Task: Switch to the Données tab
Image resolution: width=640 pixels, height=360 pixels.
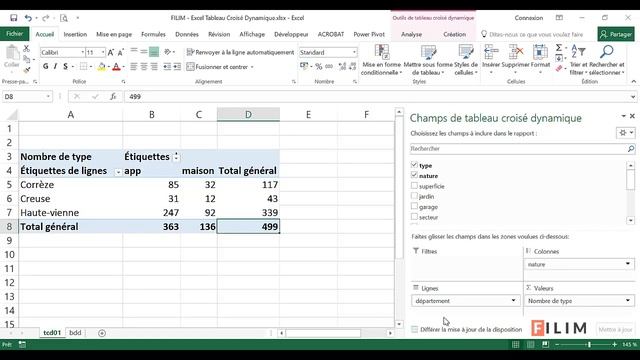Action: click(x=187, y=34)
